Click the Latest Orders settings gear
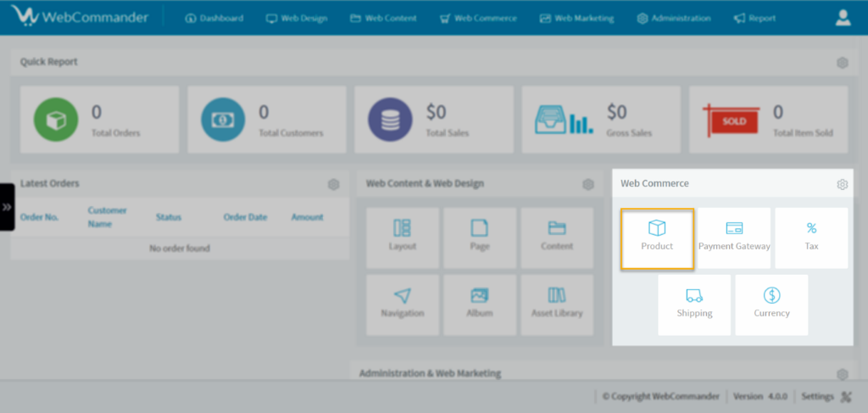 pyautogui.click(x=333, y=184)
